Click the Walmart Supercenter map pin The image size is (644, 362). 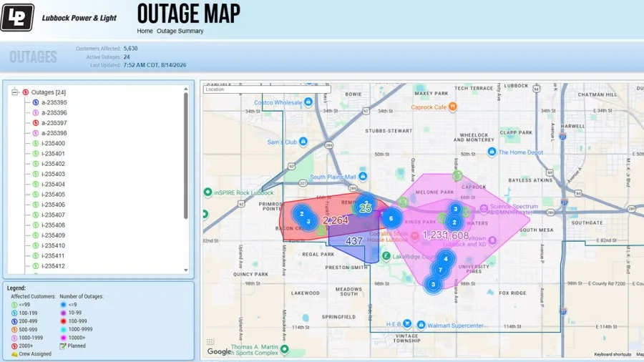click(x=421, y=325)
